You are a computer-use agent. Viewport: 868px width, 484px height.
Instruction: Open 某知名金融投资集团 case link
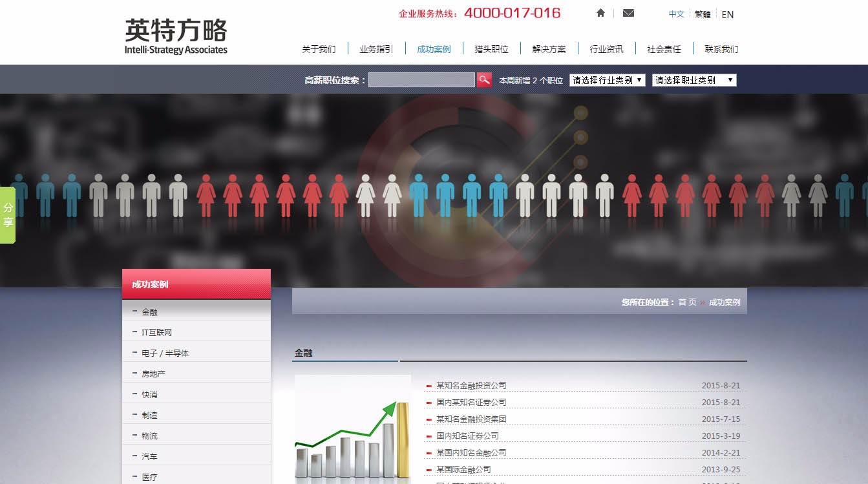point(471,419)
